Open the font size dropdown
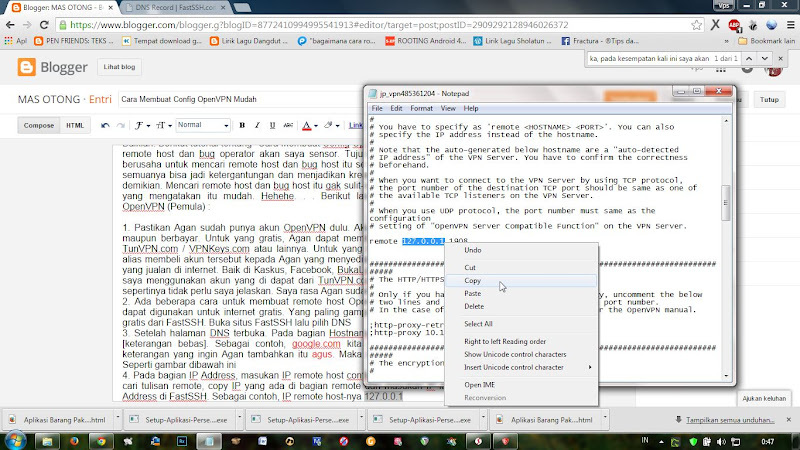This screenshot has height=450, width=800. click(x=163, y=125)
